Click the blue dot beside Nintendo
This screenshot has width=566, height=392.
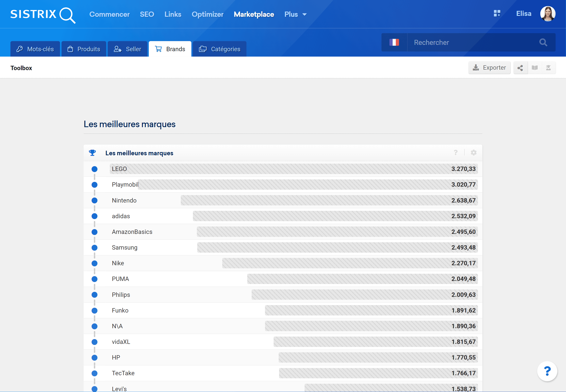94,200
